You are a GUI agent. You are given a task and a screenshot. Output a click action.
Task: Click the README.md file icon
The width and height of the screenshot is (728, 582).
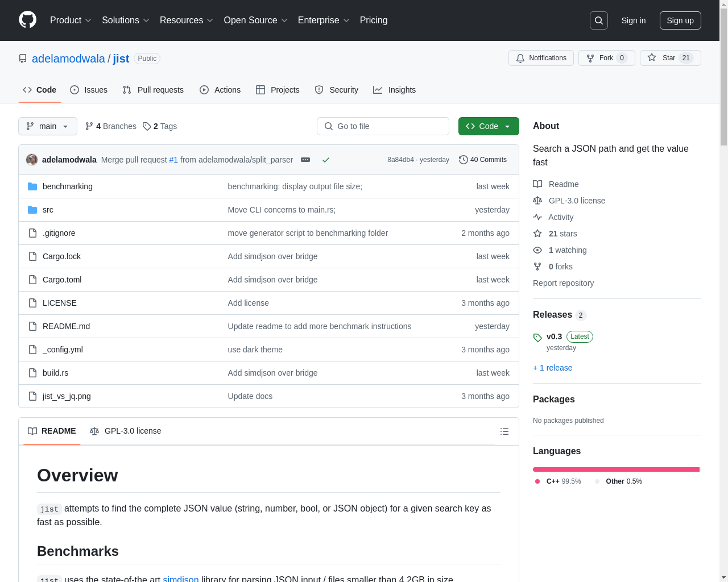pos(32,326)
